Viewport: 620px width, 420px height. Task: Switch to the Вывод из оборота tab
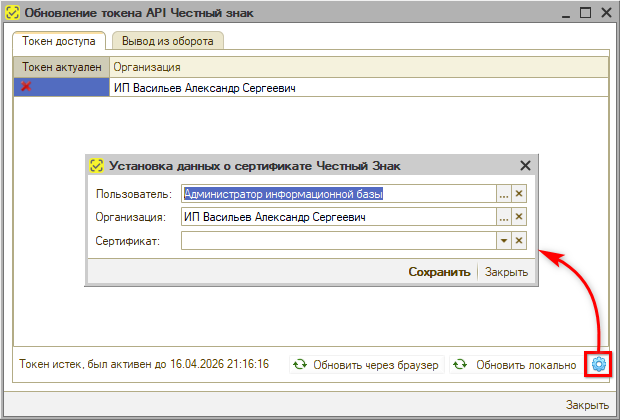point(168,41)
